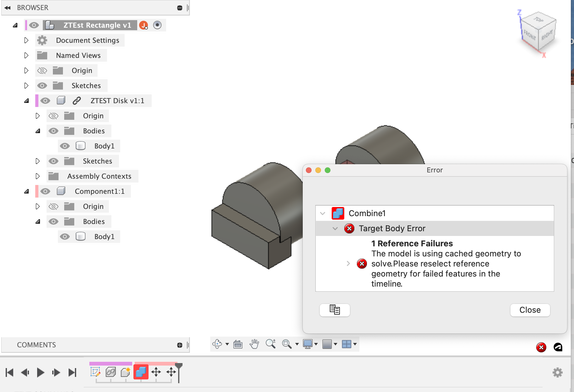Select the Zoom magnifier tool

pos(271,344)
